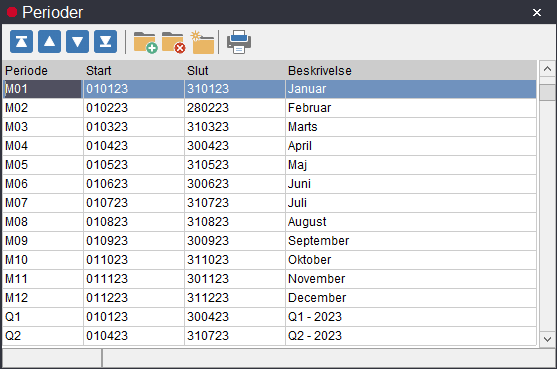Click the scrollbar up arrow
The width and height of the screenshot is (557, 369).
(x=547, y=69)
